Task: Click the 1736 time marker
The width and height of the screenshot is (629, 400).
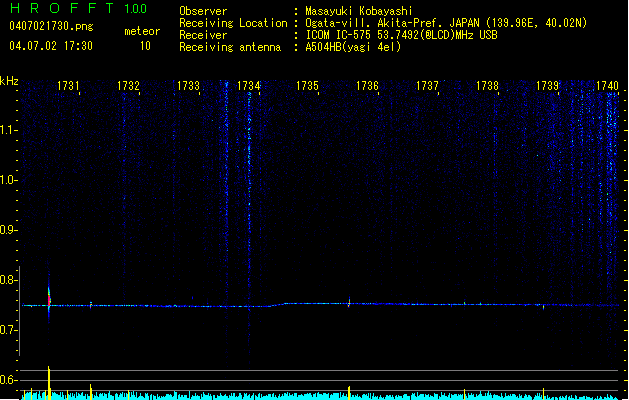Action: [367, 86]
